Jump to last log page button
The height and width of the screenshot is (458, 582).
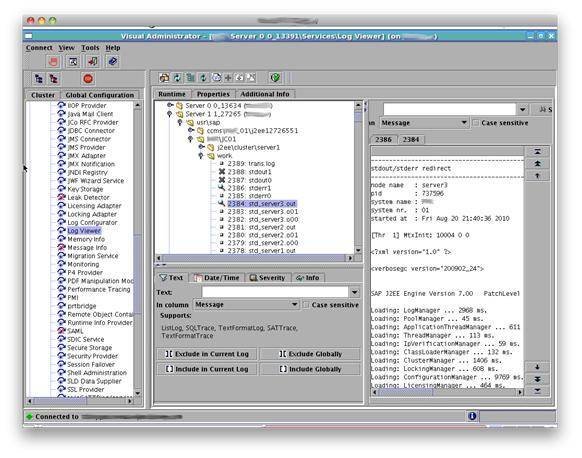pyautogui.click(x=537, y=391)
